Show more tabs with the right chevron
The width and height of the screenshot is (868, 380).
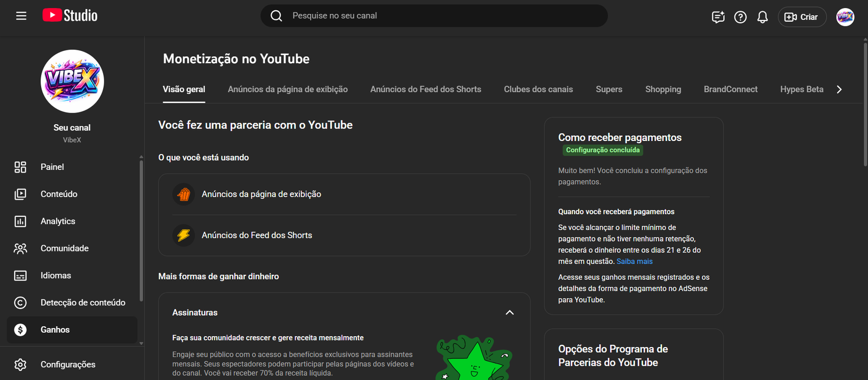pos(839,89)
